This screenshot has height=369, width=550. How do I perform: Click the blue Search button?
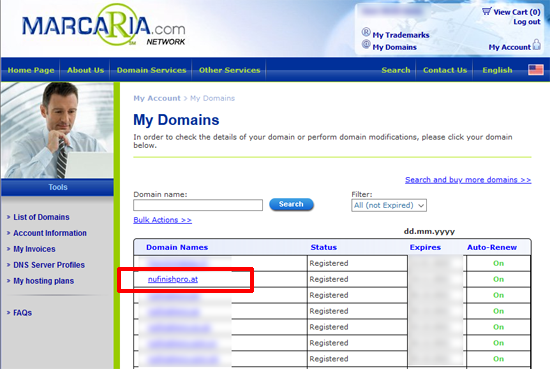click(291, 204)
